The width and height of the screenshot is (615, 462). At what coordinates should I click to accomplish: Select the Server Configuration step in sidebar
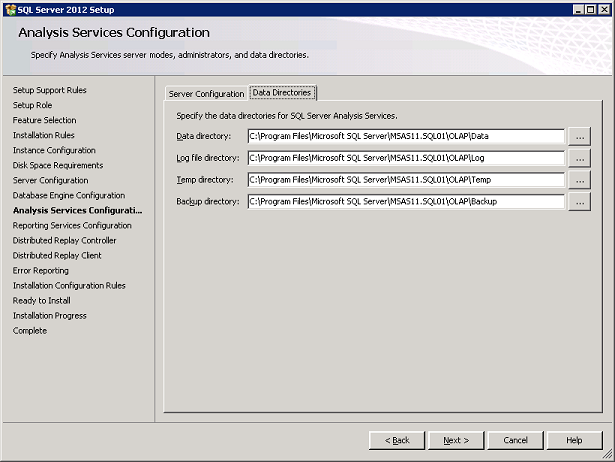tap(50, 180)
